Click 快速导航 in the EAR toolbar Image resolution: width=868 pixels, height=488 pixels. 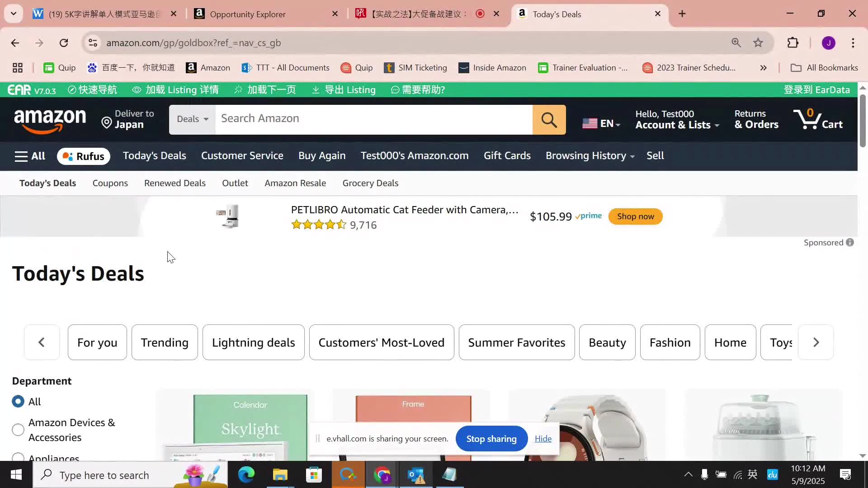[93, 90]
